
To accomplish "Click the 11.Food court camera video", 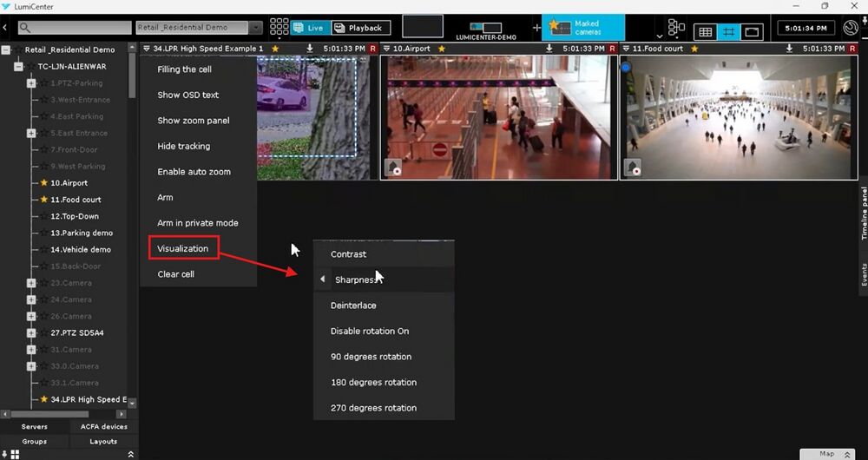I will (x=736, y=117).
